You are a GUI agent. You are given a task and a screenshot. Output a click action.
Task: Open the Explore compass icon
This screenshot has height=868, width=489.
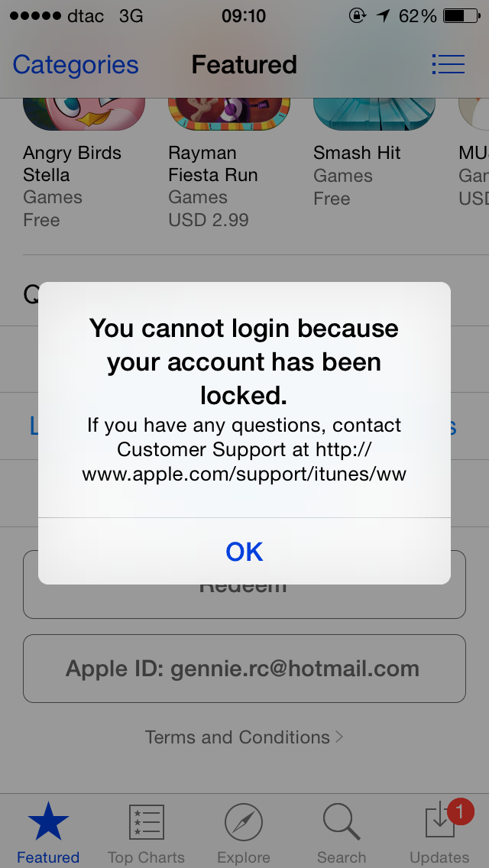point(244,823)
